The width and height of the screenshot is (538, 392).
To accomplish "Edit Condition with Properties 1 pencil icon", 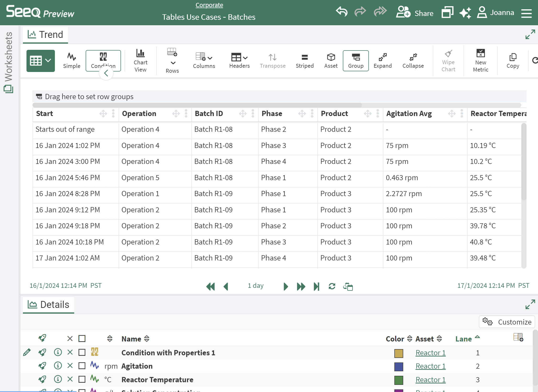I will pyautogui.click(x=27, y=352).
